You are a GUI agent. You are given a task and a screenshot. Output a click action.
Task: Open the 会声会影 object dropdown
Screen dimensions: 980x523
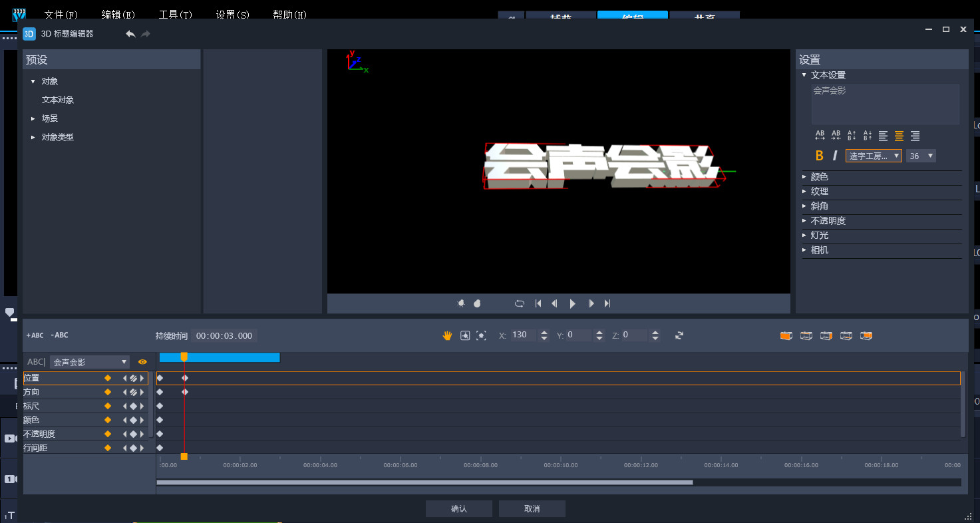(89, 362)
